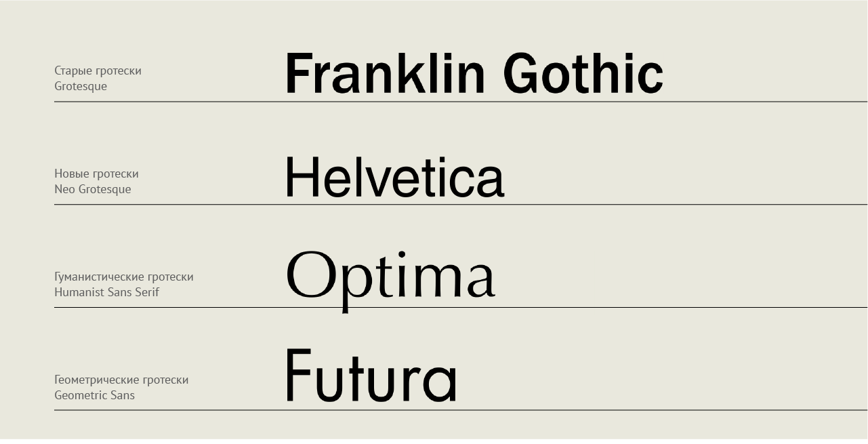Click the divider line under Futura
This screenshot has width=868, height=444.
(461, 410)
